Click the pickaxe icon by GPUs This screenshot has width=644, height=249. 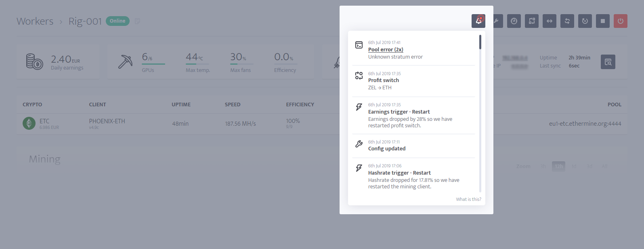pyautogui.click(x=125, y=61)
